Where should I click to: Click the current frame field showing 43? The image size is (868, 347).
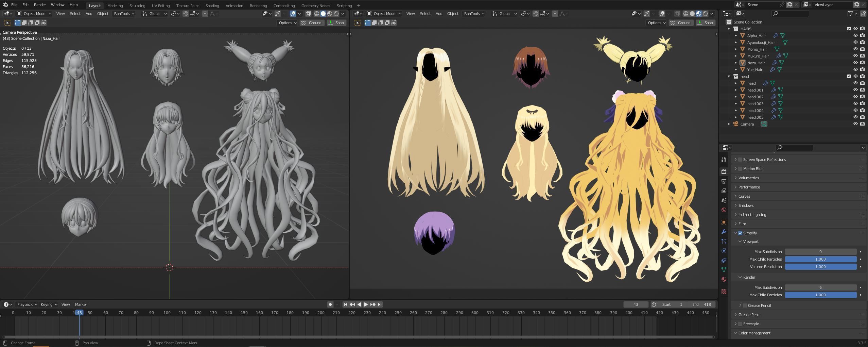(x=636, y=304)
